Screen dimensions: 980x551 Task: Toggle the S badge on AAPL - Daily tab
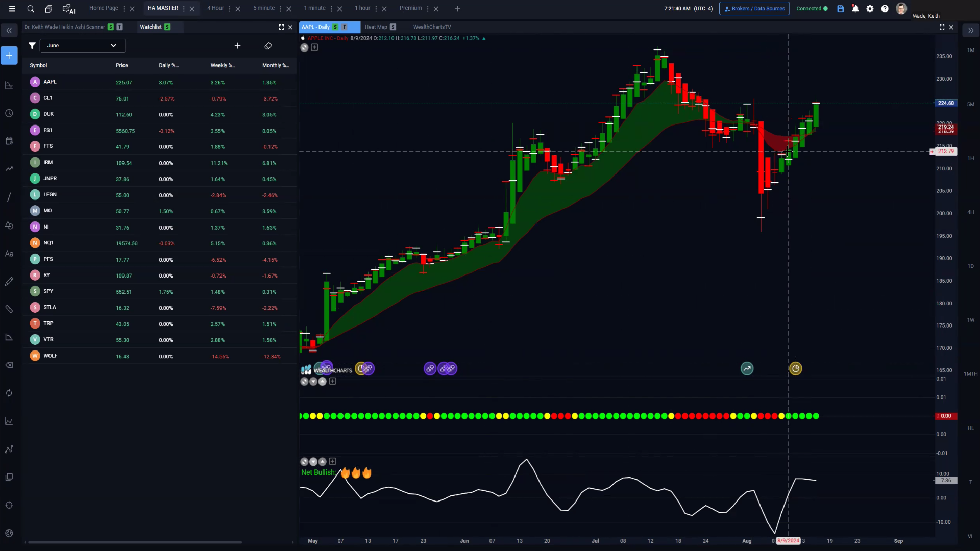pyautogui.click(x=335, y=27)
